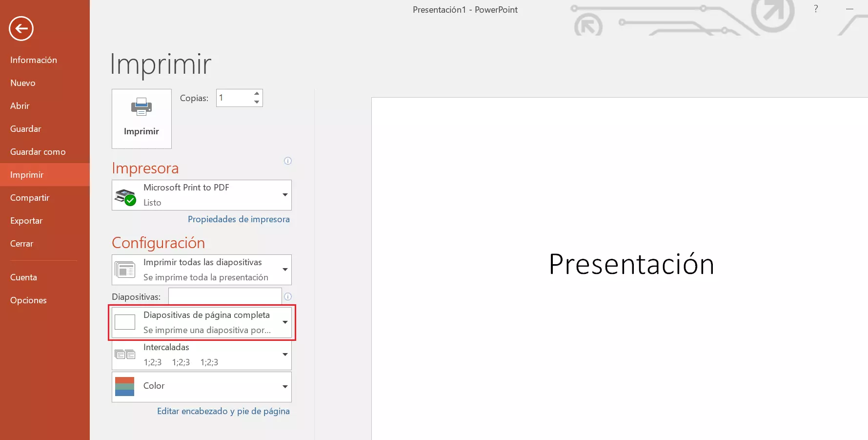
Task: Increase copies with the up arrow
Action: [257, 93]
